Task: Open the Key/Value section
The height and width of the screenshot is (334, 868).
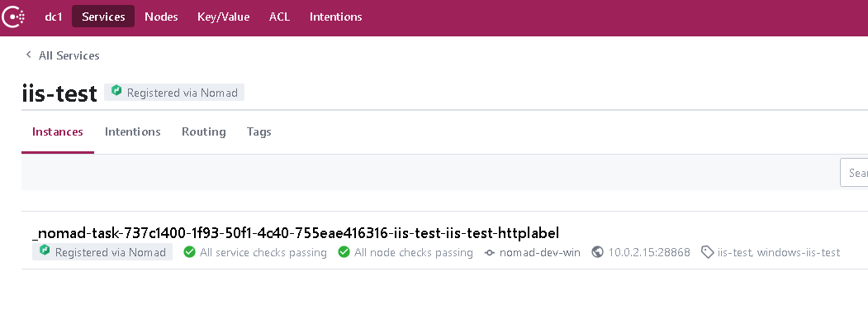Action: click(x=223, y=17)
